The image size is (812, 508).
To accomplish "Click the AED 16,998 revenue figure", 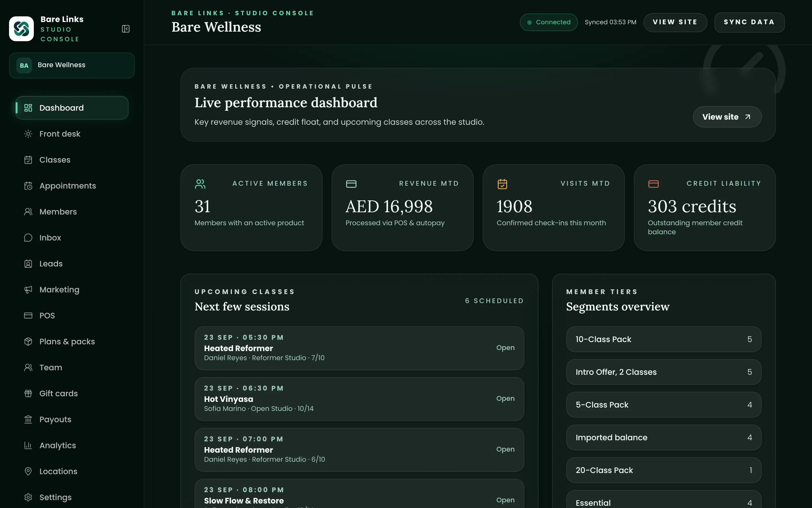I will coord(389,206).
